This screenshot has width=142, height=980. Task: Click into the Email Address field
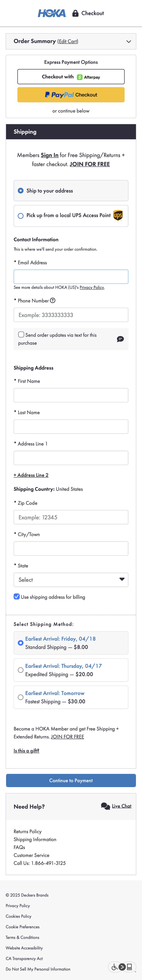(71, 277)
